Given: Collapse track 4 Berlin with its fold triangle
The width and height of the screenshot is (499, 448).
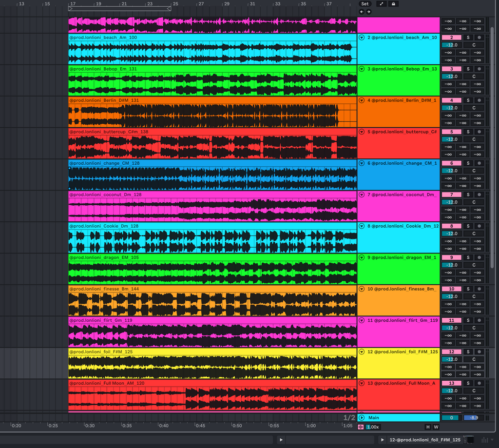Looking at the screenshot, I should tap(362, 100).
